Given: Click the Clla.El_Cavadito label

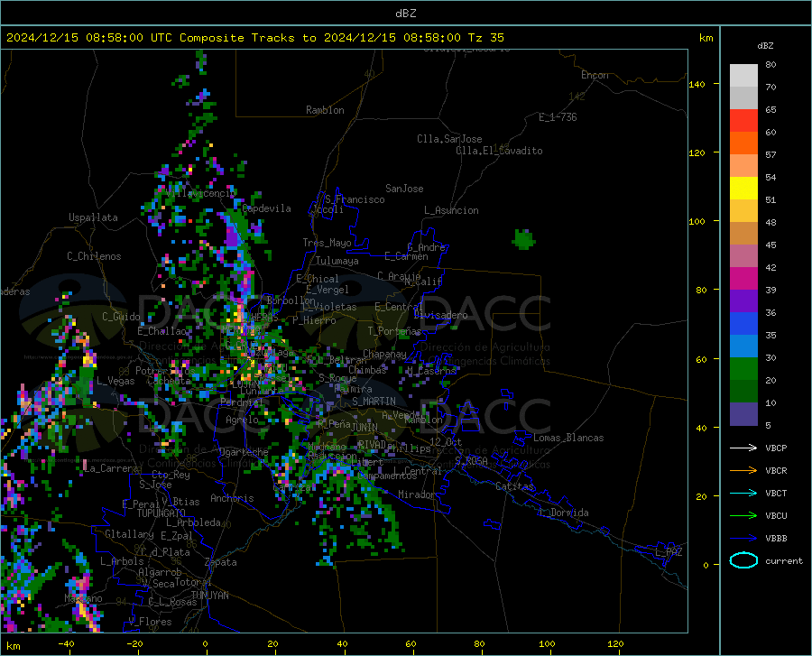Looking at the screenshot, I should tap(499, 151).
